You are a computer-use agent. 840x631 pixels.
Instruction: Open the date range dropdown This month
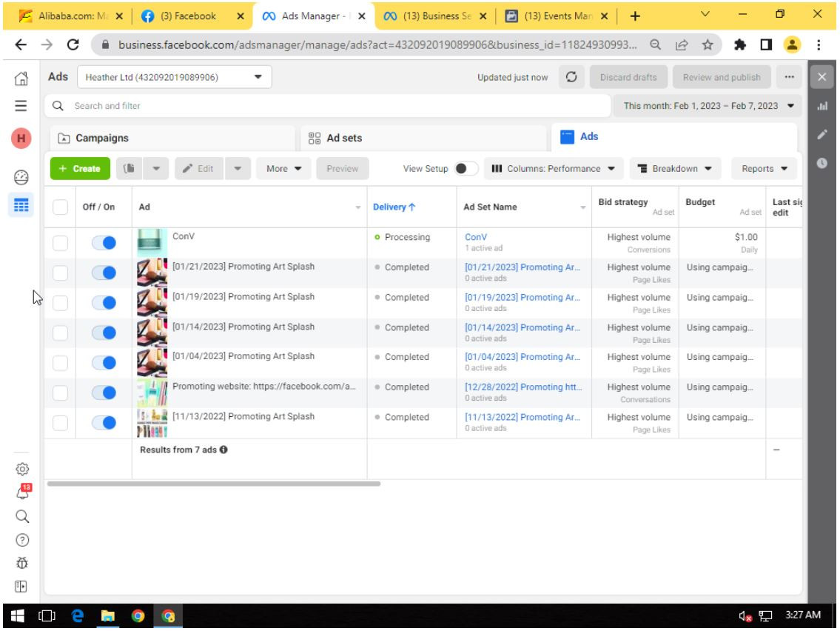(707, 106)
